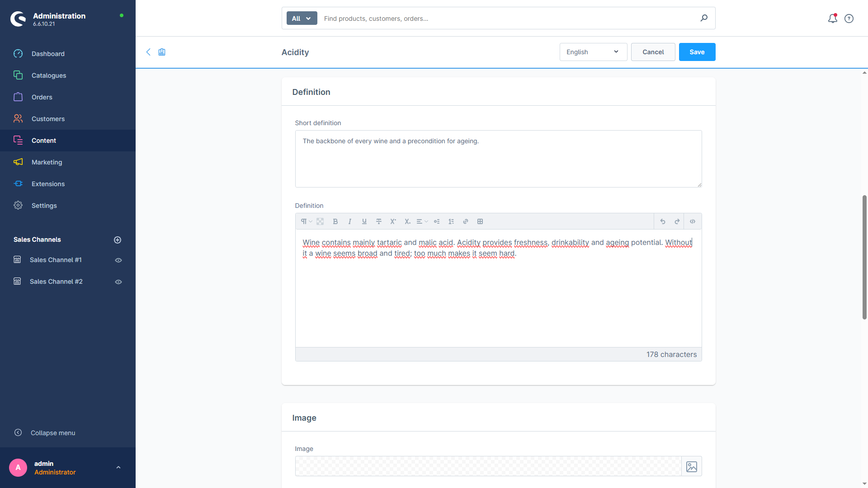Expand the admin user menu

pos(118,468)
